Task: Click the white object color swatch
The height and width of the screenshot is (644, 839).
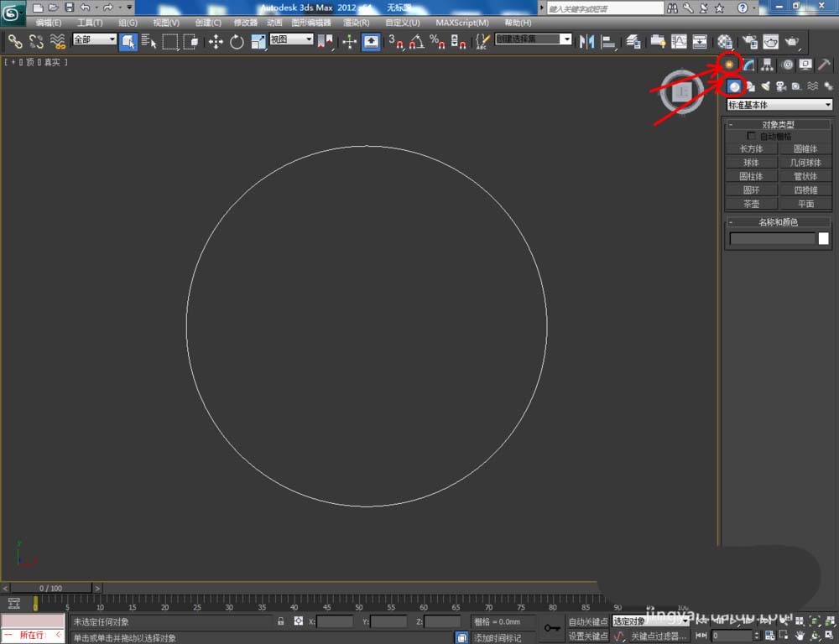Action: pyautogui.click(x=823, y=239)
